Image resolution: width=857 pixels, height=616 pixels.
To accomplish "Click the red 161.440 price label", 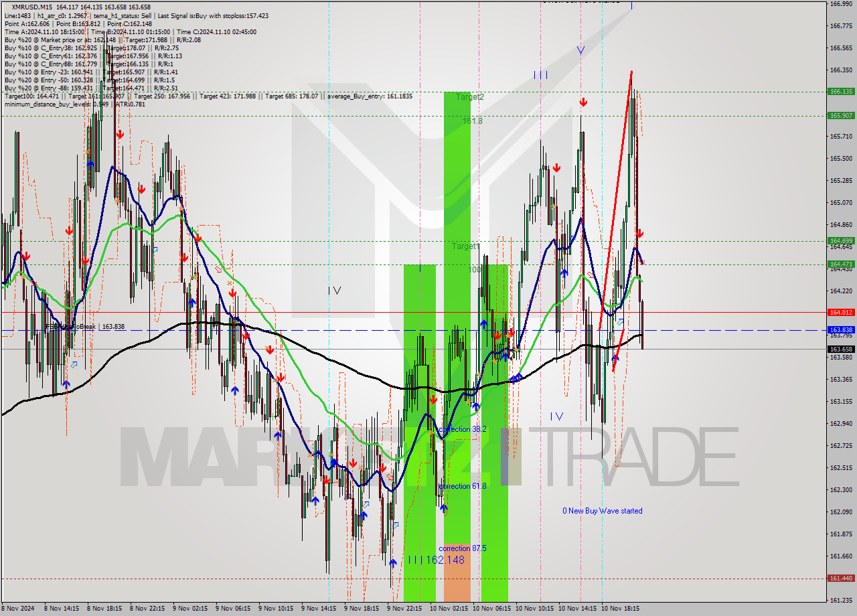I will 841,579.
